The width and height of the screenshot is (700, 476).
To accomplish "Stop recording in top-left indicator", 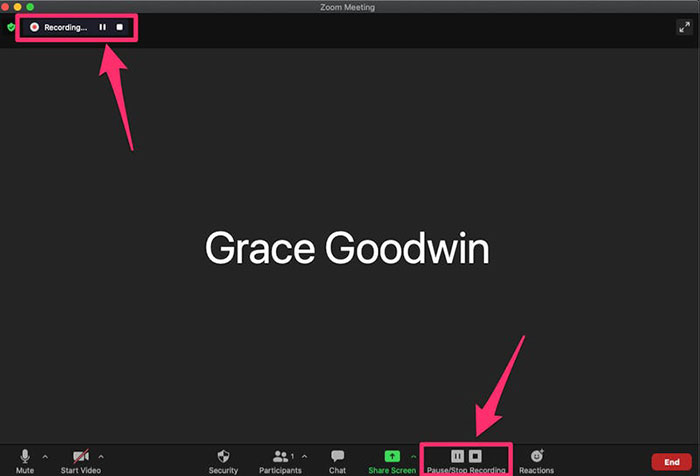I will click(x=119, y=27).
